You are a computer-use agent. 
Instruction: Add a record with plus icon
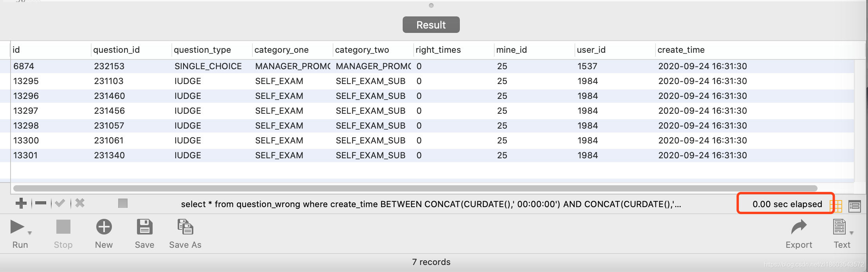click(21, 203)
